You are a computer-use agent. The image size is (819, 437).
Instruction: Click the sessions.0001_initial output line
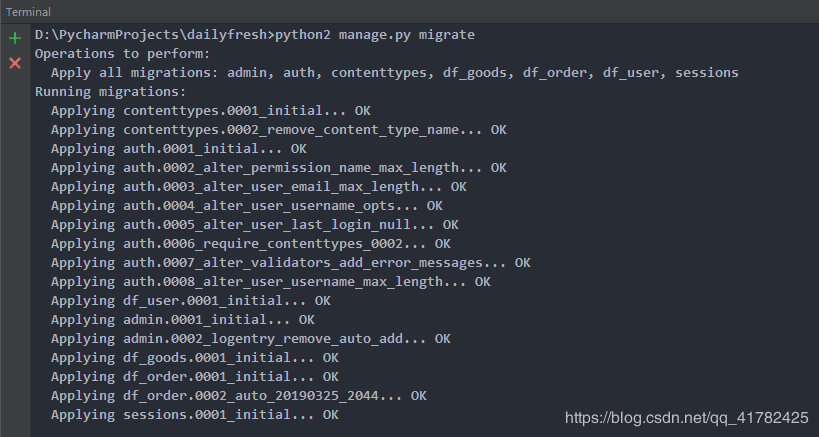pos(194,414)
